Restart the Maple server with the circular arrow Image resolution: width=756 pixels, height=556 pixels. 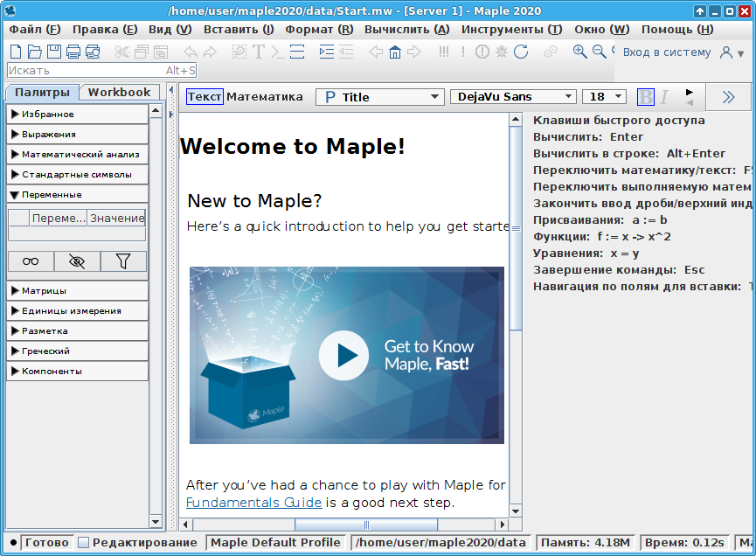[x=521, y=52]
